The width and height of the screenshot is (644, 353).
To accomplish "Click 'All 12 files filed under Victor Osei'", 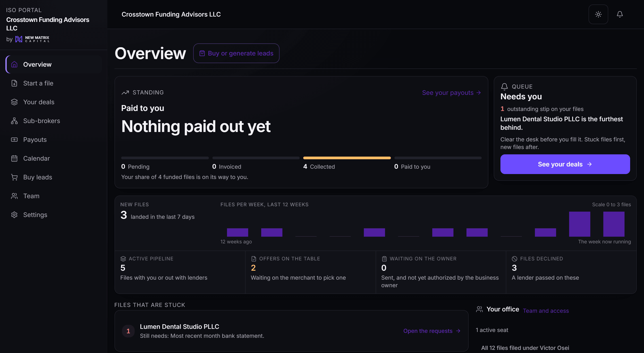I will 525,348.
